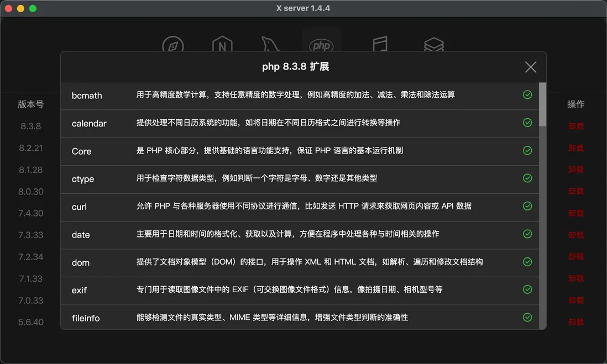Click the curl extension description text
The width and height of the screenshot is (607, 364).
[304, 206]
